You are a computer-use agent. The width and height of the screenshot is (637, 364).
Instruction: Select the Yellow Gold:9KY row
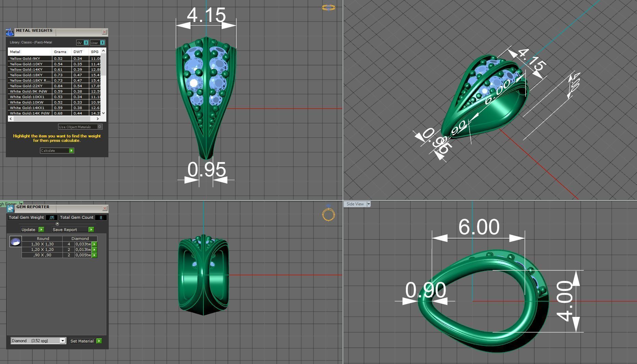tap(55, 58)
